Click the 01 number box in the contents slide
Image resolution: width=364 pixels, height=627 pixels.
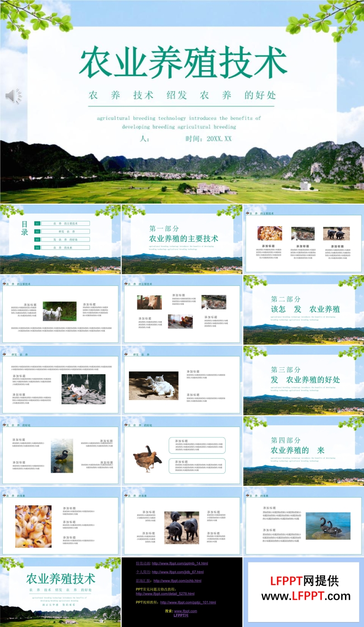pos(38,223)
